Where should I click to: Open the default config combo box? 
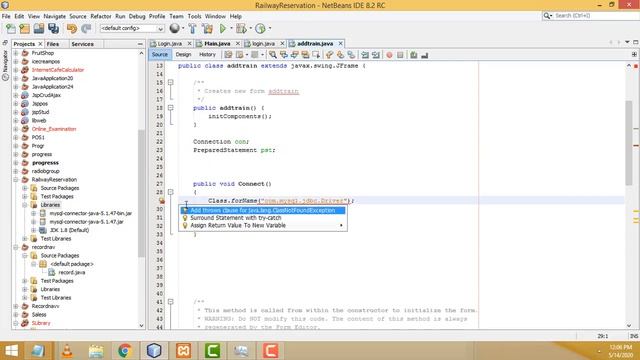[132, 29]
